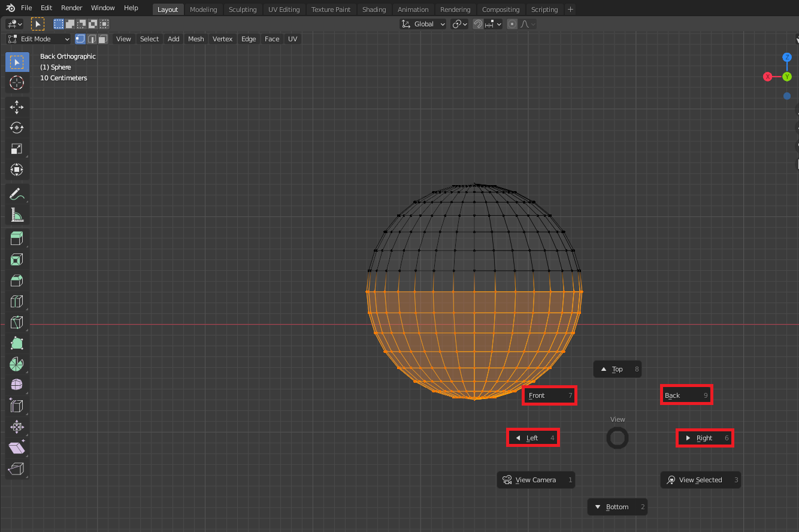Image resolution: width=799 pixels, height=532 pixels.
Task: Select the Extrude Region tool
Action: (17, 239)
